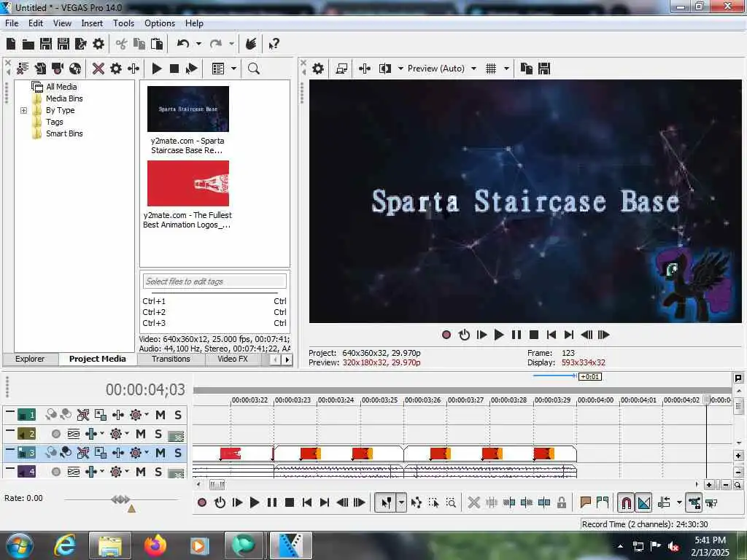Open Firefox from the taskbar

[x=155, y=545]
